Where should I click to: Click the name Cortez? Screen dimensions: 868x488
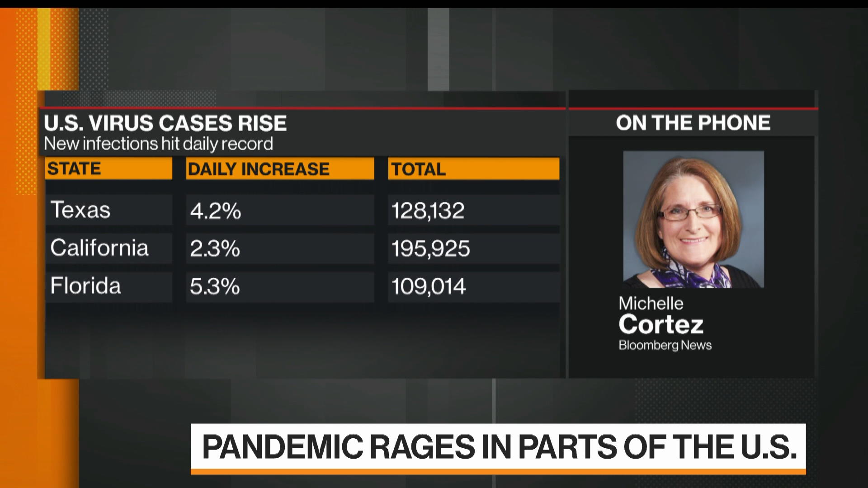coord(661,324)
